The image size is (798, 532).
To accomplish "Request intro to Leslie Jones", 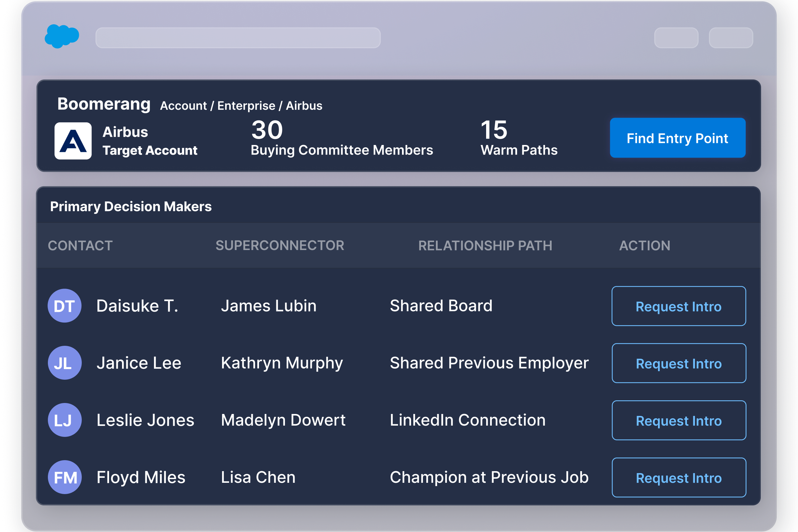I will [679, 420].
